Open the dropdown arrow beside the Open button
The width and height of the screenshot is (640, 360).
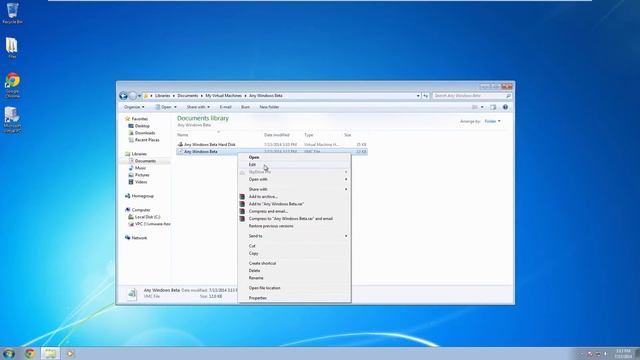tap(176, 107)
